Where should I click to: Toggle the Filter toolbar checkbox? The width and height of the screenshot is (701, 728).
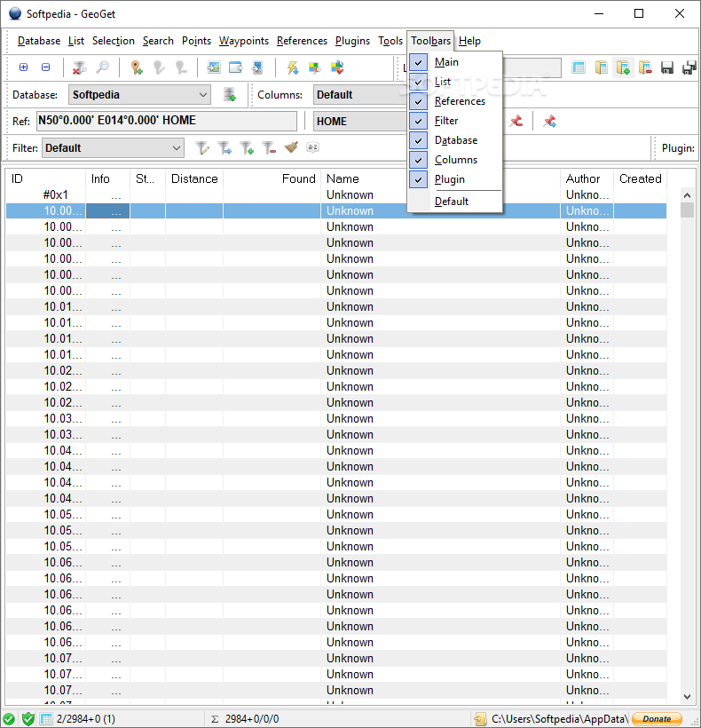click(x=418, y=121)
